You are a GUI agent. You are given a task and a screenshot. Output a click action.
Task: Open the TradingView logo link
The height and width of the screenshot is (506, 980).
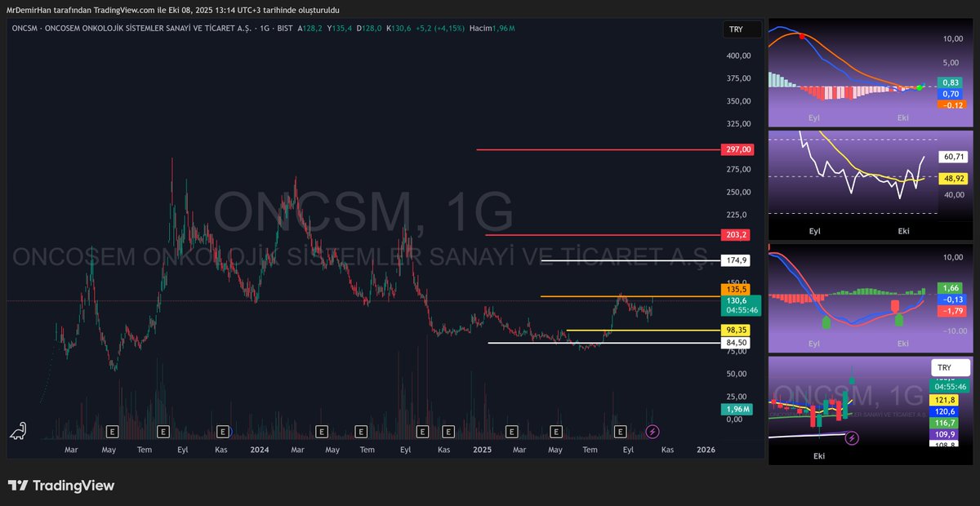click(60, 486)
